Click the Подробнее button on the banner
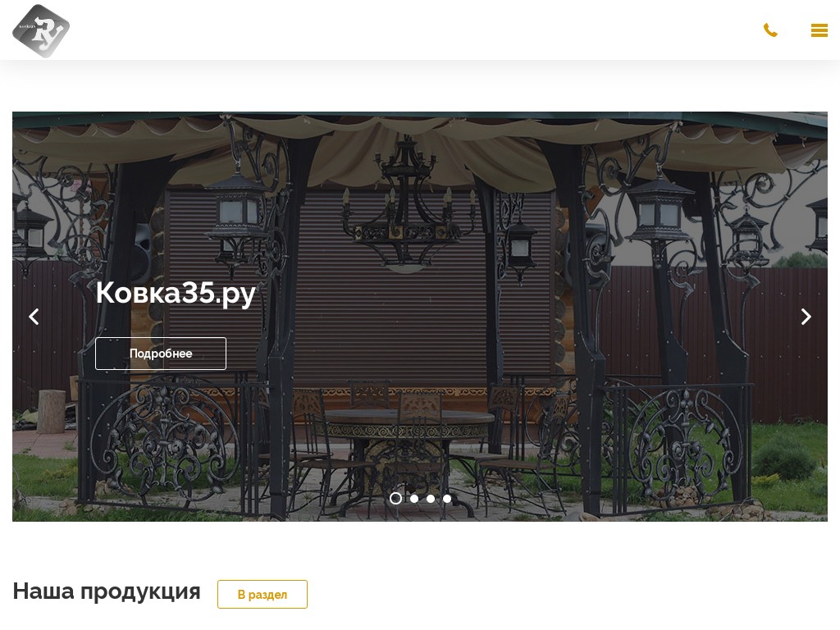840x630 pixels. (161, 354)
